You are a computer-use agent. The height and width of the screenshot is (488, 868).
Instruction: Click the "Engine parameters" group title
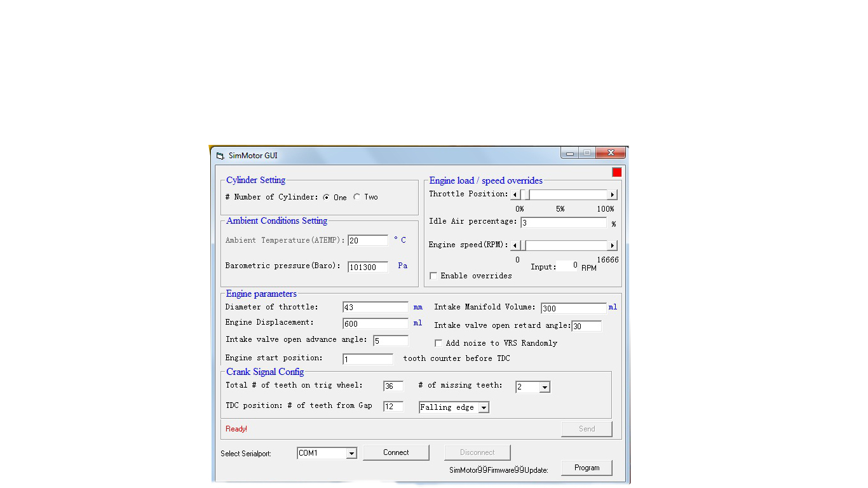(x=261, y=294)
